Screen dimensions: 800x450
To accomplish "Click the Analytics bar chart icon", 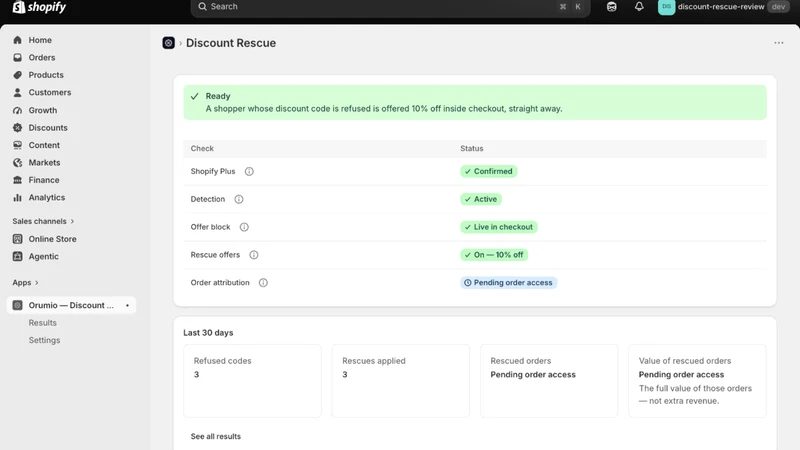I will click(x=17, y=197).
